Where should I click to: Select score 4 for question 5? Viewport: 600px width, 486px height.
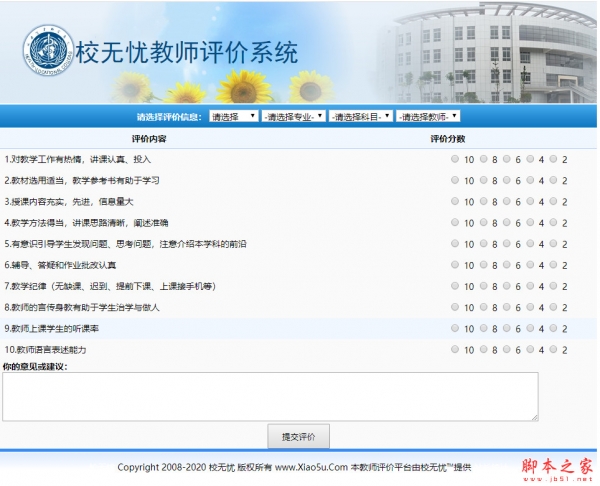pyautogui.click(x=530, y=243)
